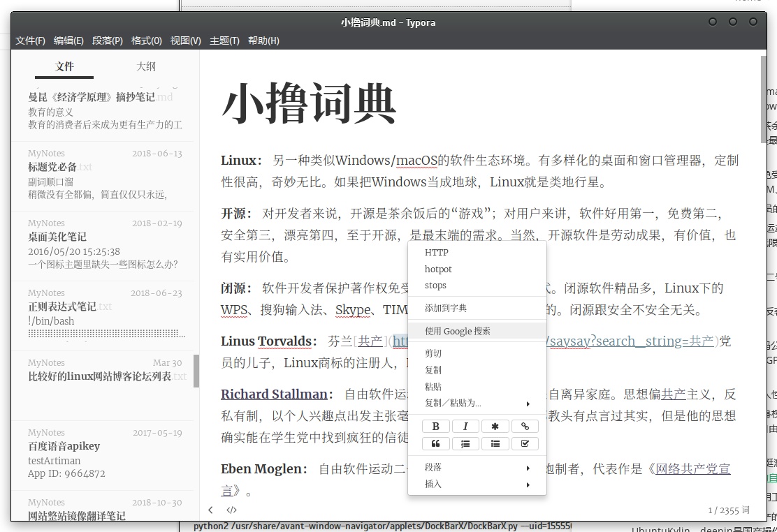Open 编辑(E) menu
Viewport: 777px width, 532px height.
(68, 40)
